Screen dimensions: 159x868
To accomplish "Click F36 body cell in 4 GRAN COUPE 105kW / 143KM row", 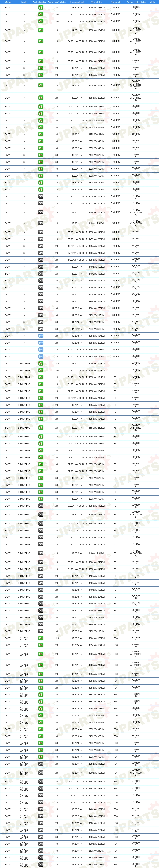I will pos(115,764).
